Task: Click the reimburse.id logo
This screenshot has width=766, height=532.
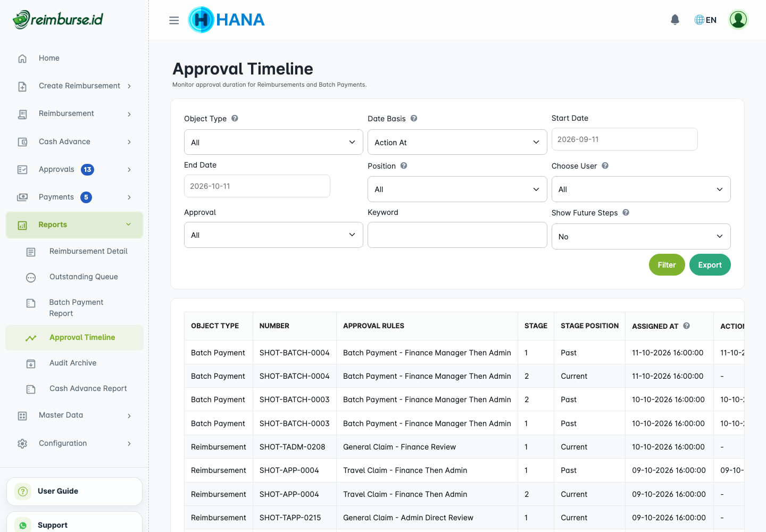Action: click(58, 20)
